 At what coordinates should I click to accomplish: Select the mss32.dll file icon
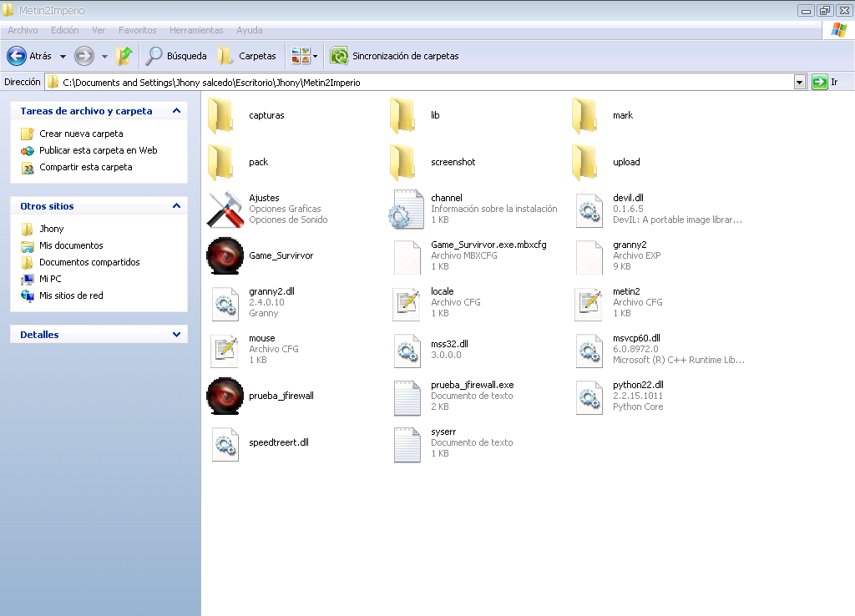407,351
